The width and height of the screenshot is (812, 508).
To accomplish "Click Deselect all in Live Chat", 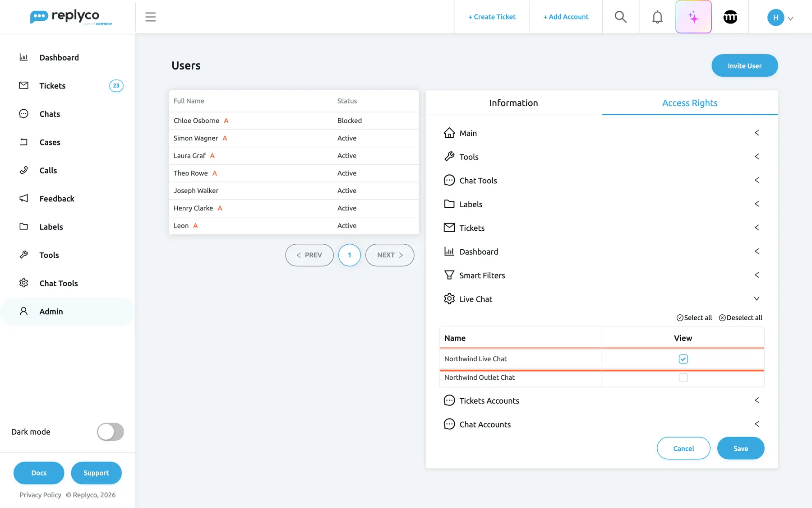I will (x=741, y=318).
